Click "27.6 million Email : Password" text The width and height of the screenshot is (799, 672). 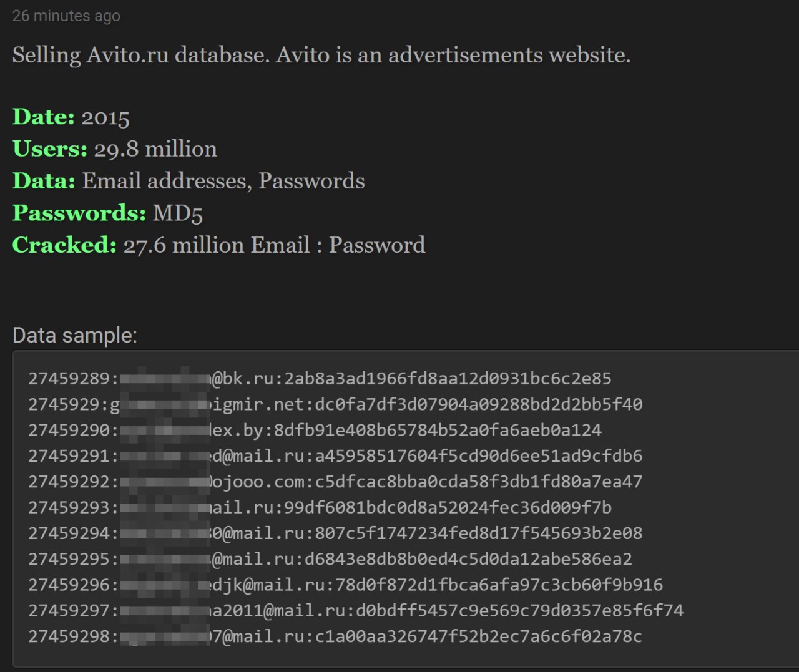(274, 245)
